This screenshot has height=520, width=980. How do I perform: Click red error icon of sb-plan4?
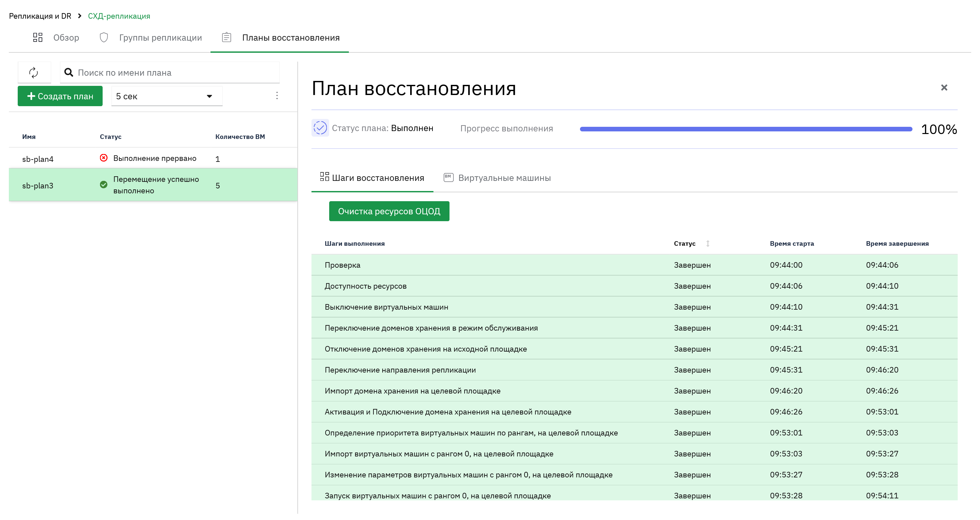tap(104, 158)
